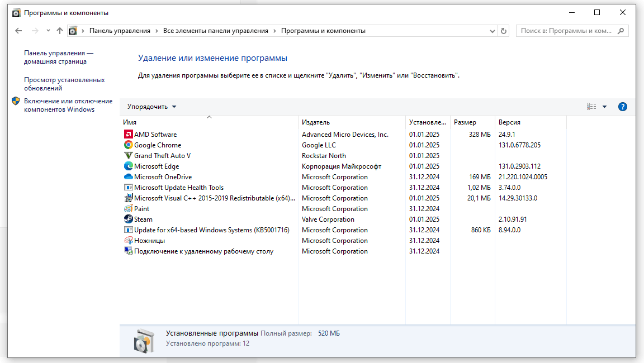644x363 pixels.
Task: Click Advanced Micro Devices, Inc. publisher cell
Action: click(x=345, y=134)
